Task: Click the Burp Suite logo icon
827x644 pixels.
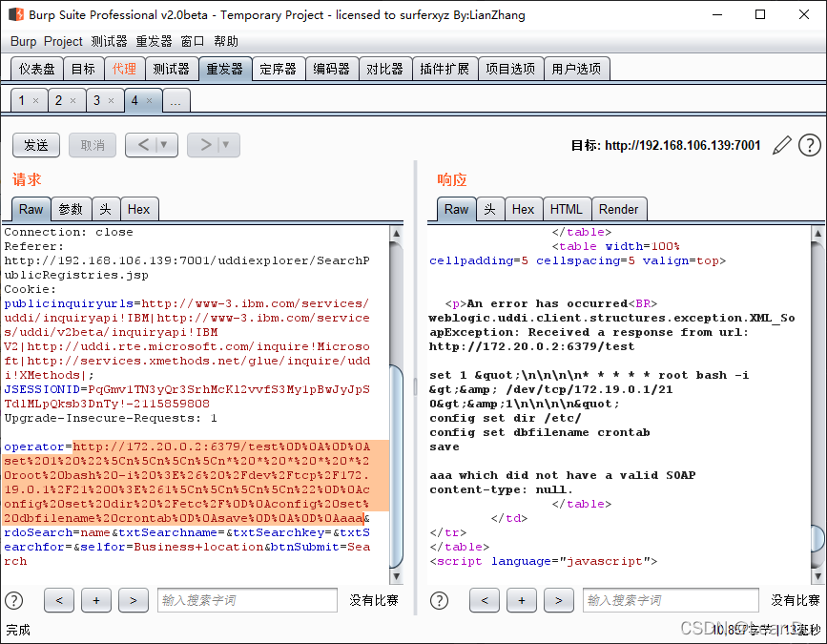Action: point(16,14)
